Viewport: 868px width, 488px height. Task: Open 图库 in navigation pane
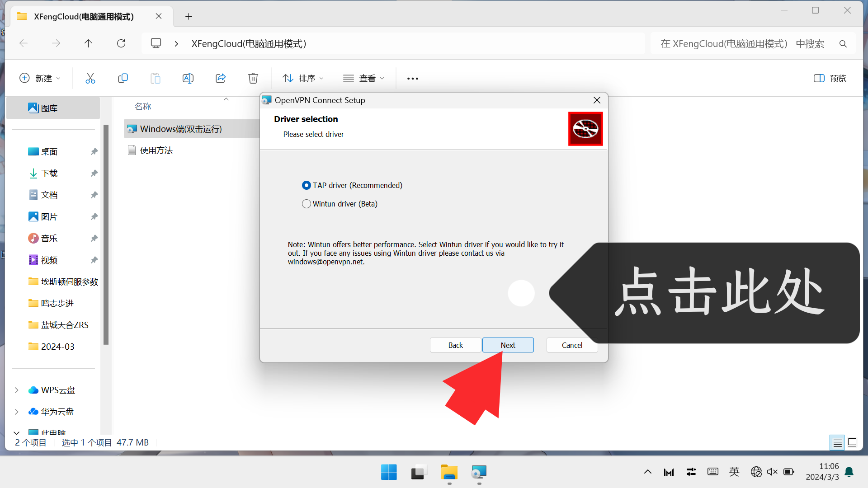click(x=53, y=108)
